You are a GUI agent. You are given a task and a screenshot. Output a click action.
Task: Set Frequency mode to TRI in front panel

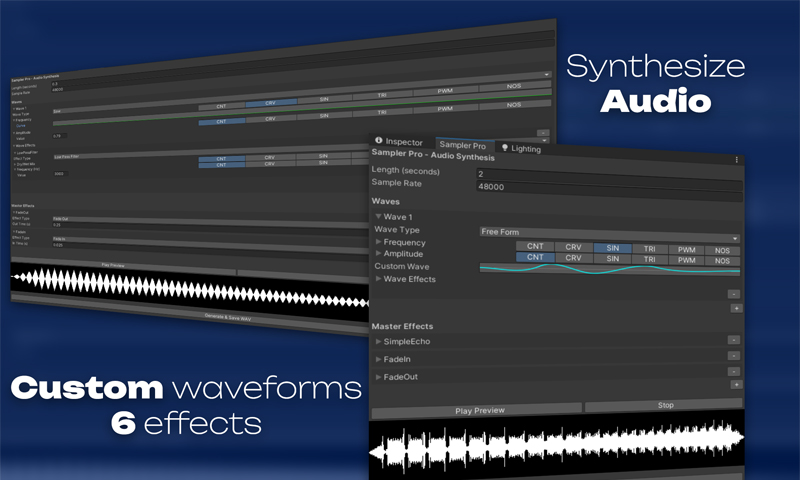tap(650, 247)
